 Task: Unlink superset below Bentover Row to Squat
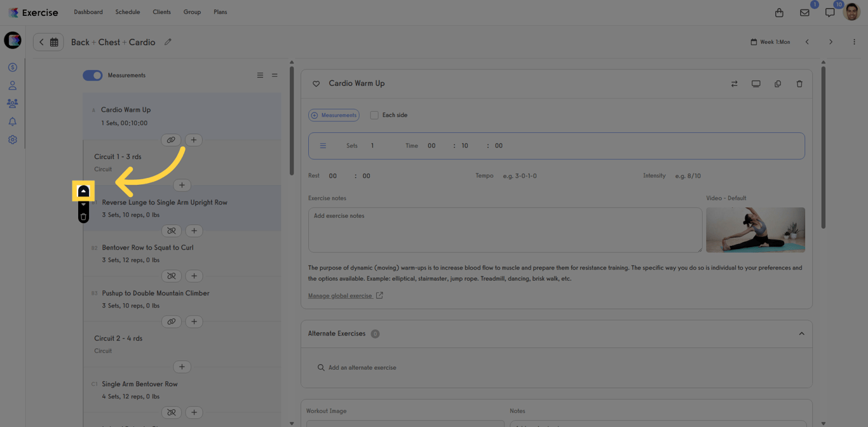pos(171,276)
